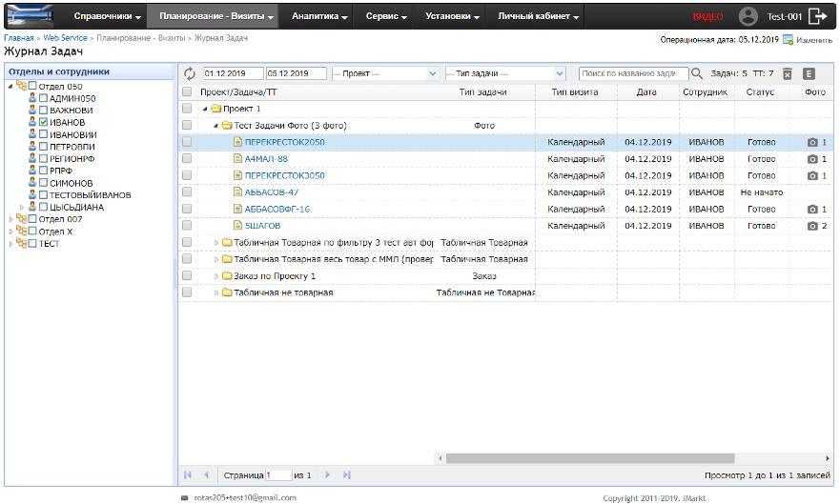The width and height of the screenshot is (840, 504).
Task: Click the user avatar icon
Action: point(748,16)
